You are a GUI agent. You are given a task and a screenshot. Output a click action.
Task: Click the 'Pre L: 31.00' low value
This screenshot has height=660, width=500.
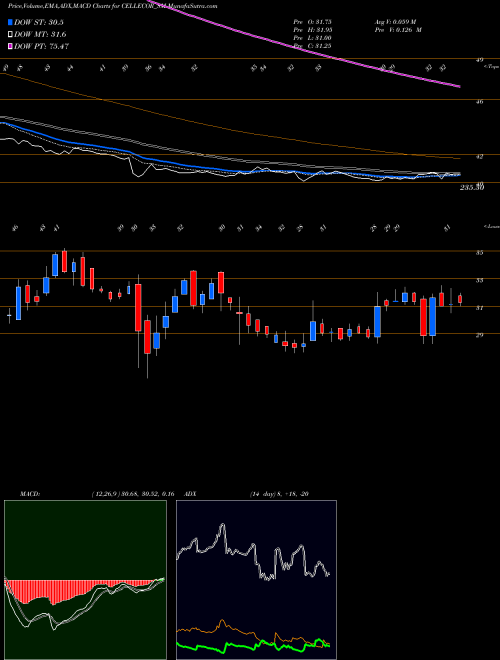[313, 37]
